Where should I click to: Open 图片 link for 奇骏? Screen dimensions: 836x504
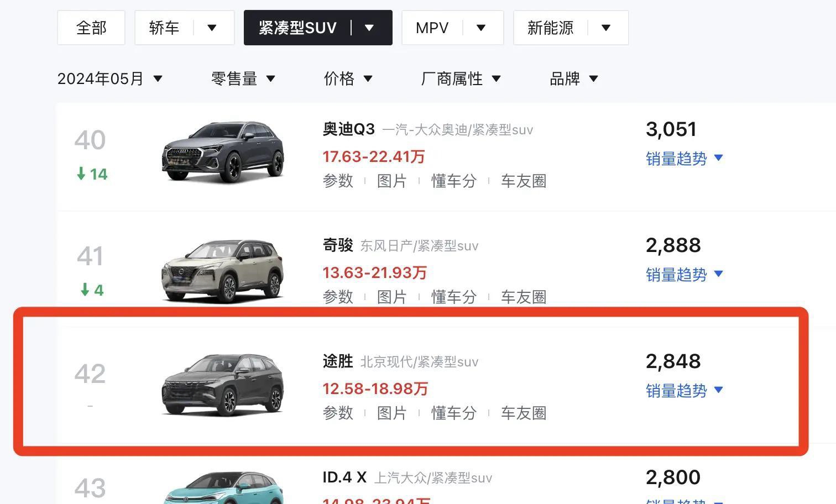pyautogui.click(x=392, y=297)
